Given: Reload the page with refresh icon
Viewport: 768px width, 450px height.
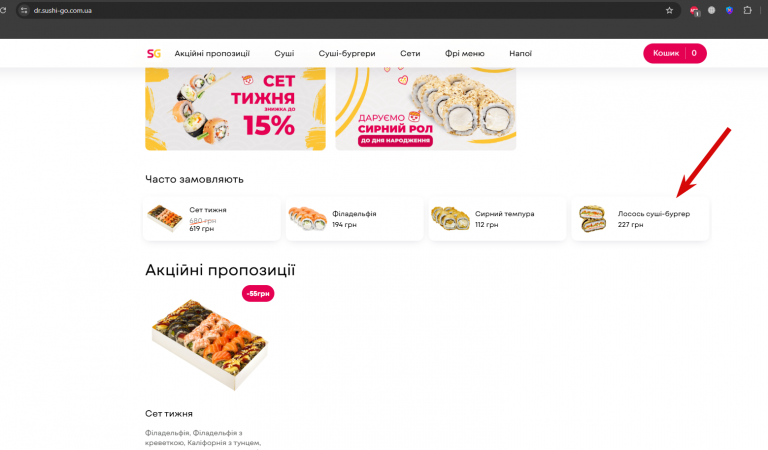Looking at the screenshot, I should click(3, 10).
